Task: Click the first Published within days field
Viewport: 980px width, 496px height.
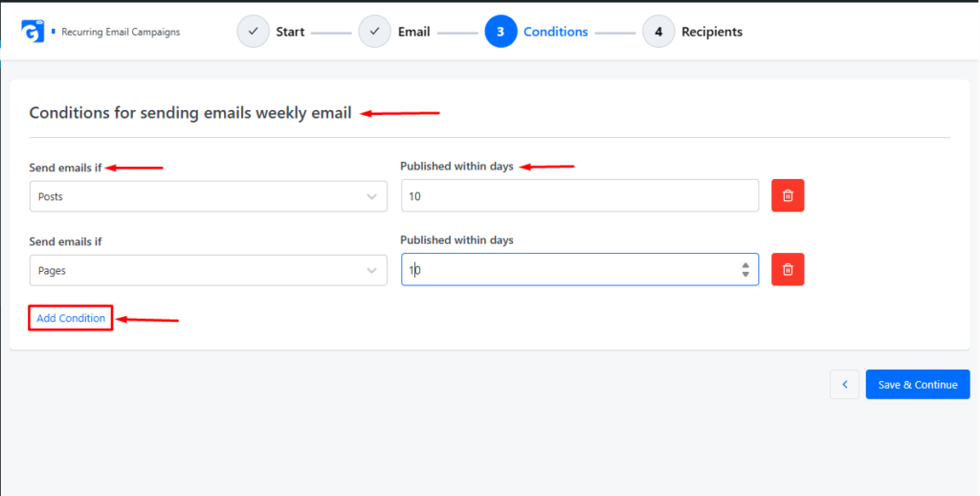Action: tap(580, 195)
